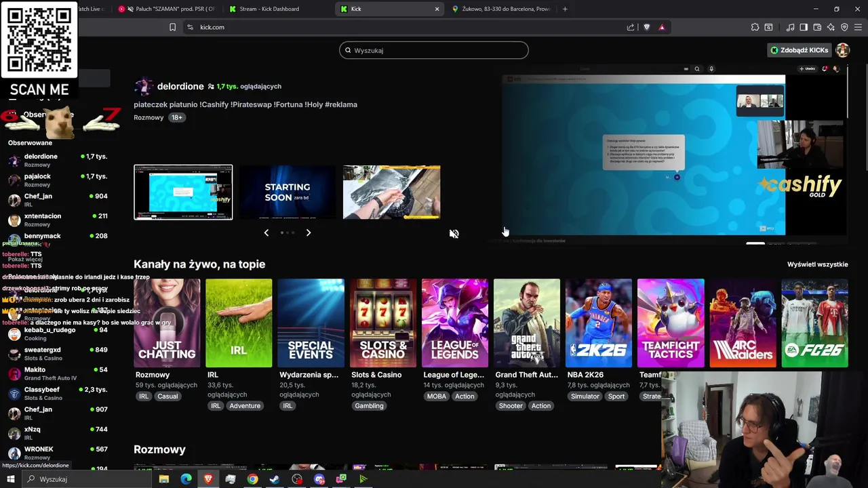Click the Brave Shields lion icon
The width and height of the screenshot is (868, 488).
646,27
